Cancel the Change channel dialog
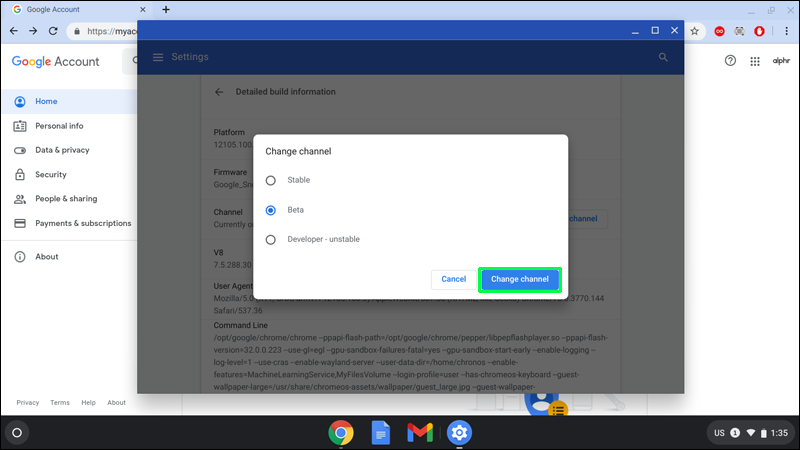The height and width of the screenshot is (450, 800). 453,280
